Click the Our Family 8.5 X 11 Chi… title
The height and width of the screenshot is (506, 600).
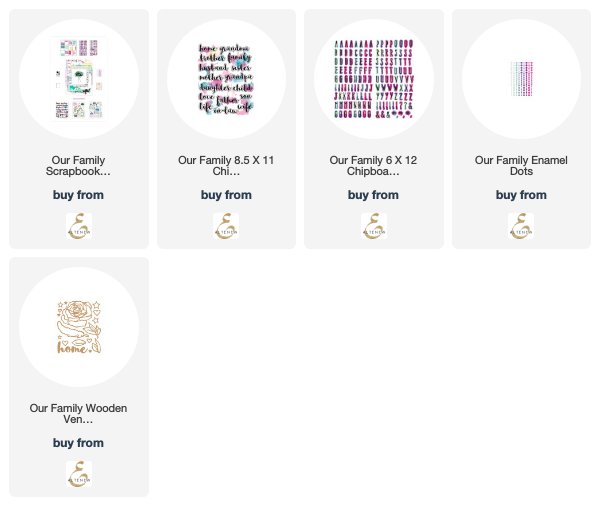(226, 166)
